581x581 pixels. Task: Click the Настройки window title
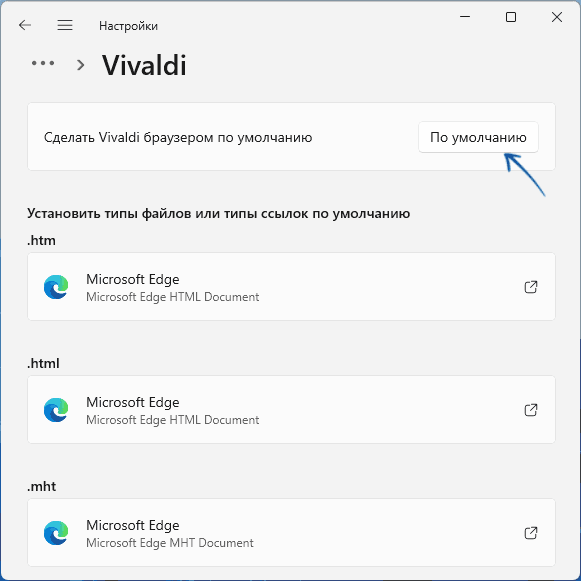[x=128, y=26]
